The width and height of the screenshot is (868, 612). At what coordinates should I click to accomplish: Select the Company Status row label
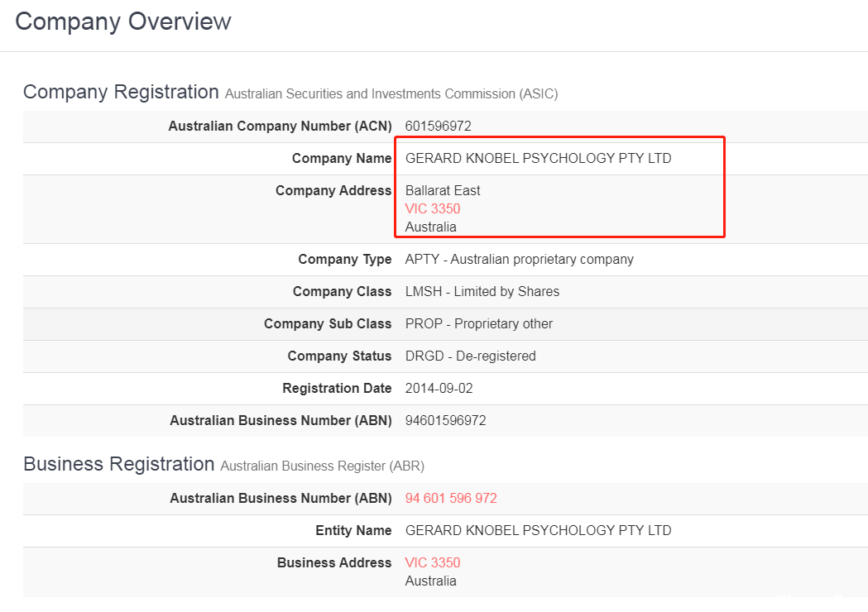coord(339,356)
